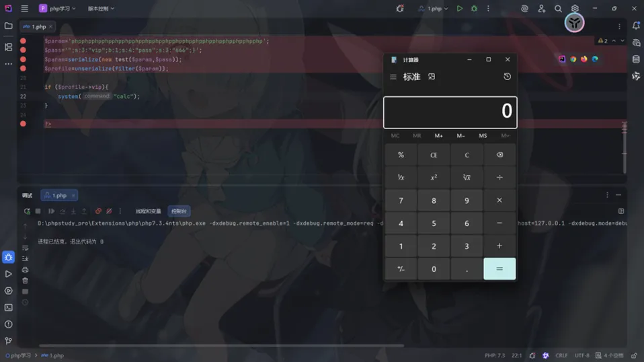Expand the 版本控制 version control dropdown
Image resolution: width=644 pixels, height=362 pixels.
(101, 8)
